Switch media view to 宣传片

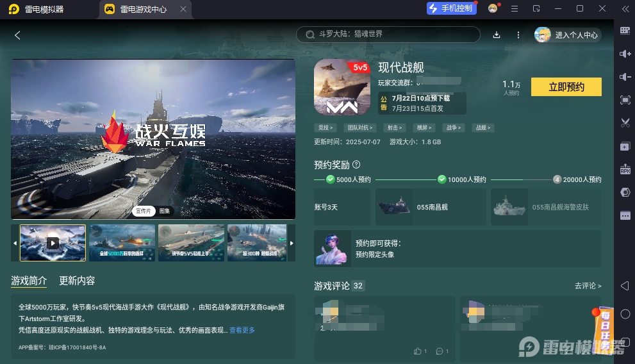tap(144, 211)
